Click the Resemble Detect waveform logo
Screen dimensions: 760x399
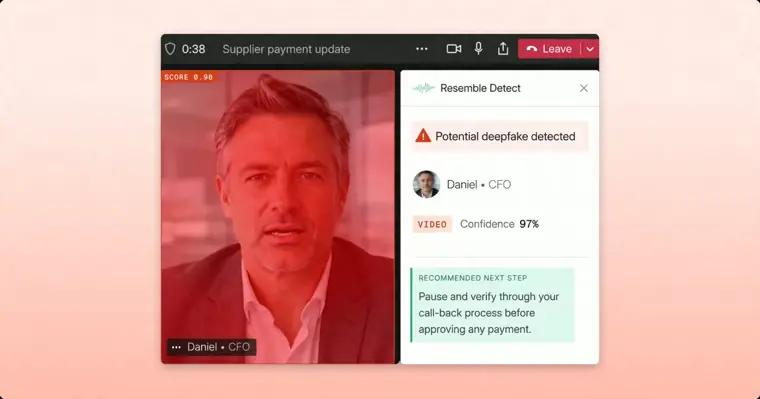click(423, 88)
